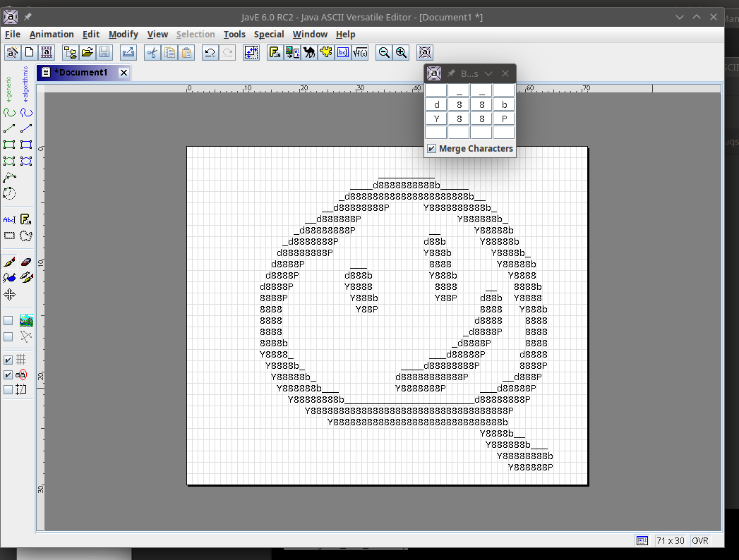
Task: Select the polygon path tool
Action: coord(9,177)
